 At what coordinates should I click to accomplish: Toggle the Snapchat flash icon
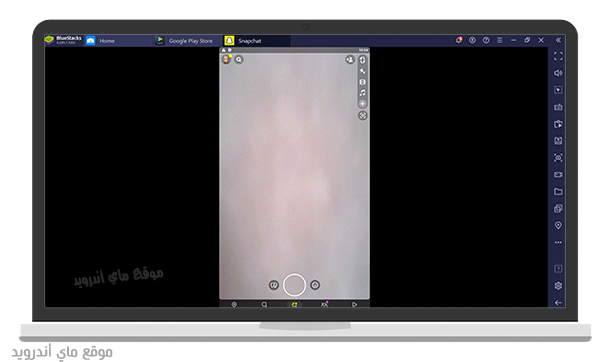[362, 71]
